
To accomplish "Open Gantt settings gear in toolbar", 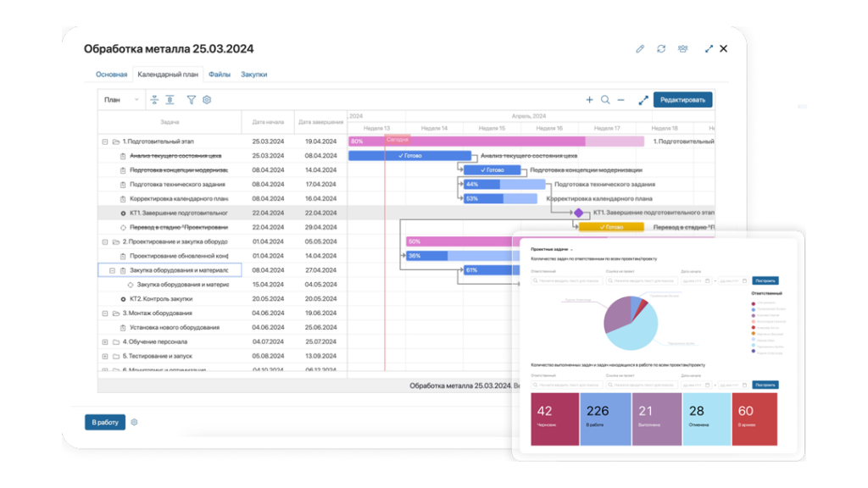I will [x=207, y=100].
